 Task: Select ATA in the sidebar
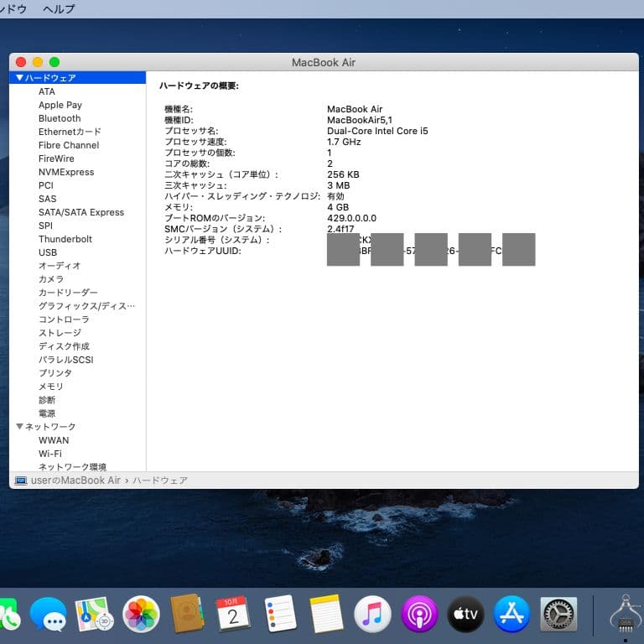[x=47, y=91]
